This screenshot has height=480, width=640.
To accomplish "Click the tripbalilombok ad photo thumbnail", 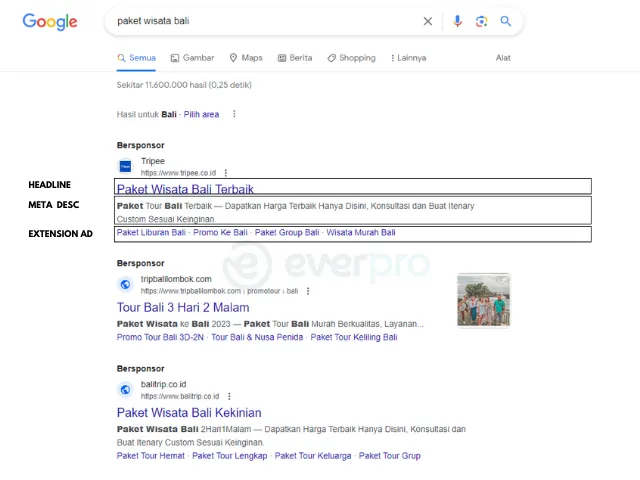I will point(484,301).
